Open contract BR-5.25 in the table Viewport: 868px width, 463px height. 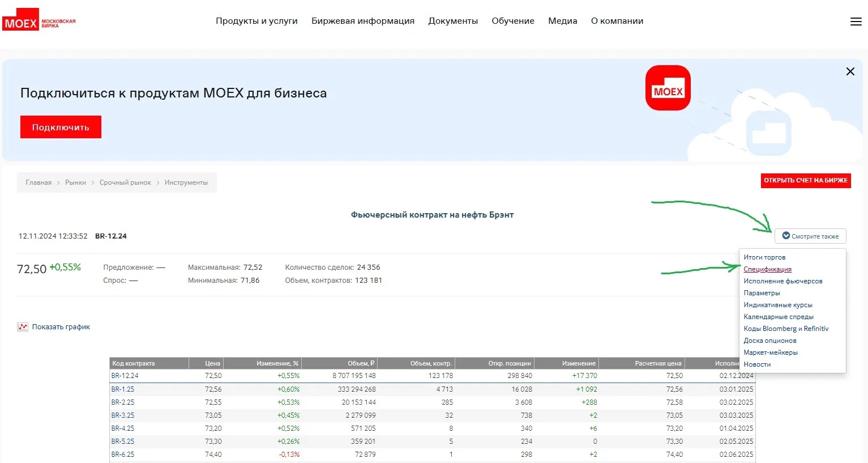click(x=123, y=441)
